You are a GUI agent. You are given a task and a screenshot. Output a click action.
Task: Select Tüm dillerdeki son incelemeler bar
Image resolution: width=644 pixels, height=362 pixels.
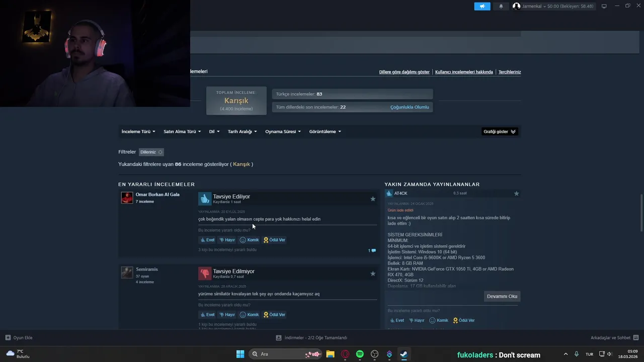(x=352, y=107)
